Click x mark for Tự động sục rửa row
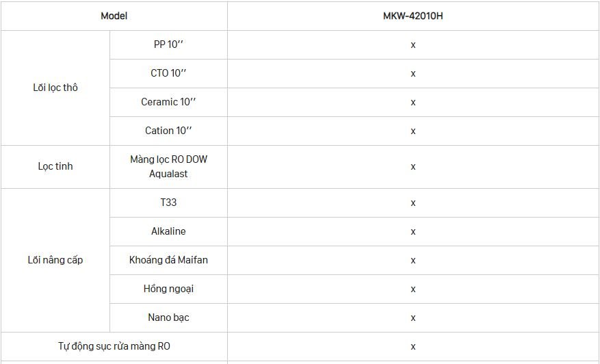 pyautogui.click(x=413, y=347)
